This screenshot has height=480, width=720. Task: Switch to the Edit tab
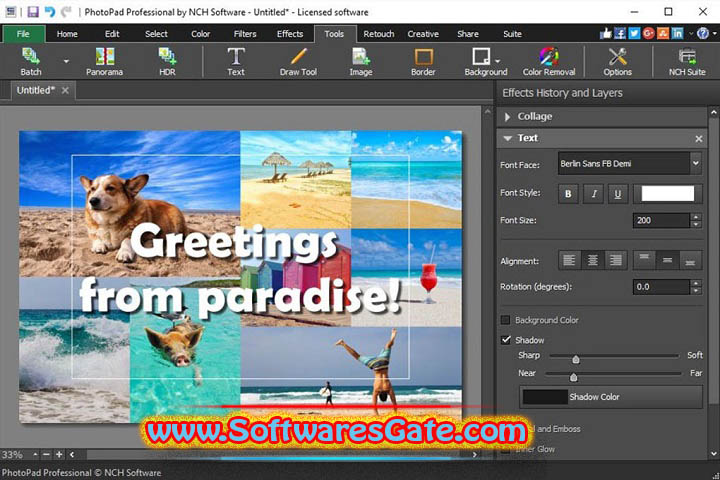coord(112,34)
